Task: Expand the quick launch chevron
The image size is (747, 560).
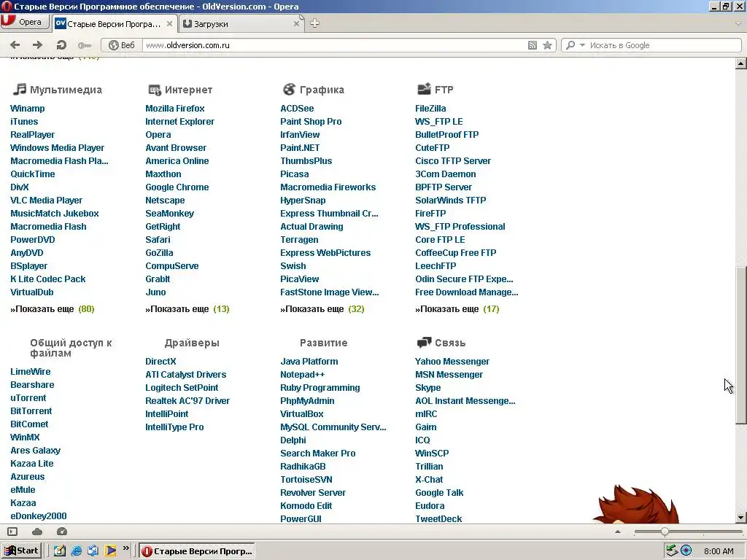Action: (125, 548)
